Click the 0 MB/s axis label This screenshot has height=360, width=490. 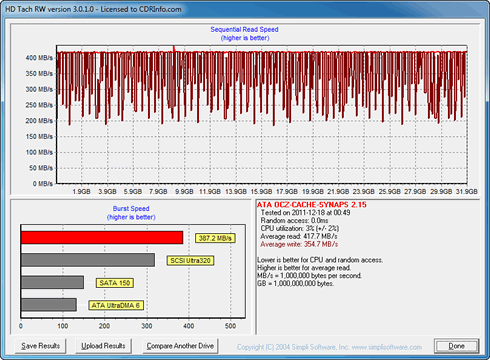coord(43,184)
